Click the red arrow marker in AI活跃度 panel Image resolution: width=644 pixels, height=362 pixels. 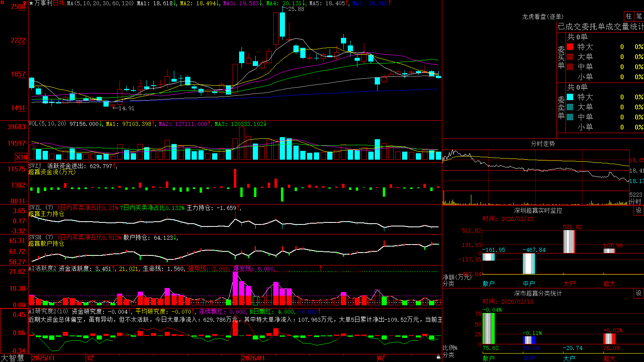pyautogui.click(x=321, y=268)
